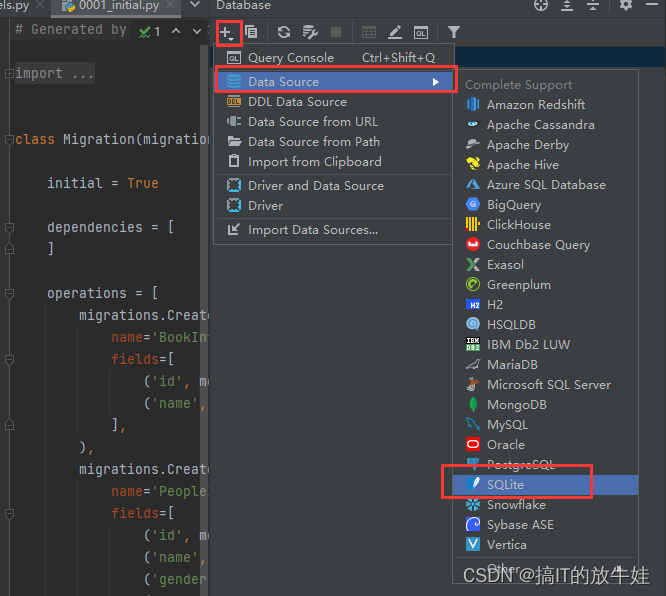The image size is (666, 596).
Task: Select Microsoft SQL Server
Action: [x=546, y=384]
